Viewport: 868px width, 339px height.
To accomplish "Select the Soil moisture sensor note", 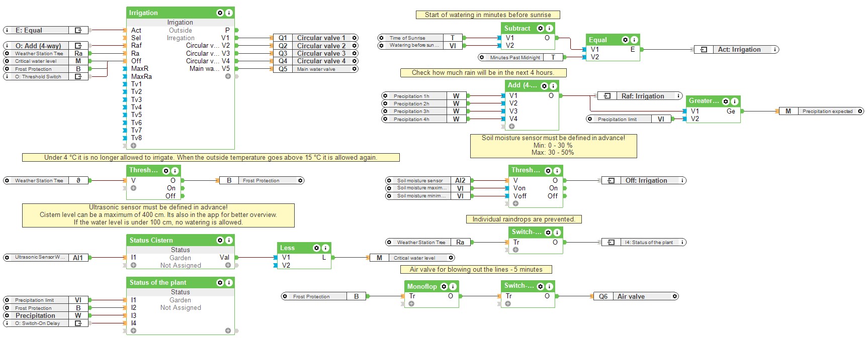I will (x=553, y=145).
